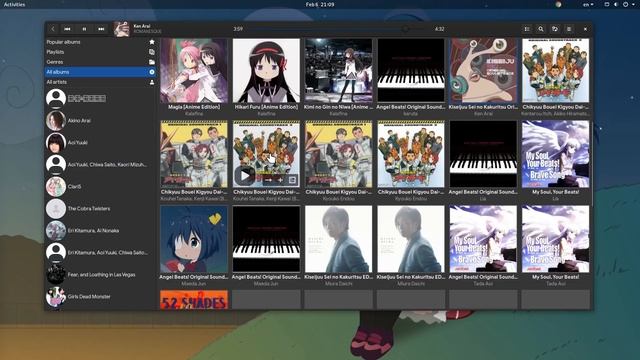Viewport: 640px width, 360px height.
Task: Open Kiseijuu Sei no Kakuritsu by Ken Arai
Action: coord(483,71)
